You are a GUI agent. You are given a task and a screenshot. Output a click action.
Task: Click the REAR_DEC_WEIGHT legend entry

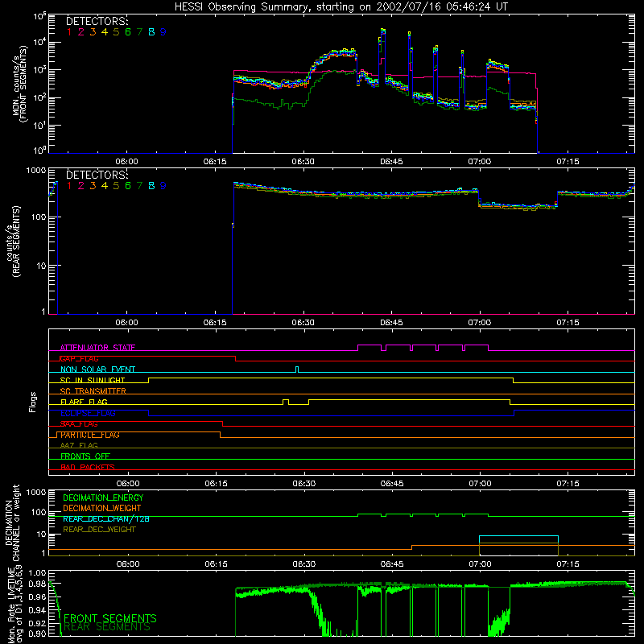99,530
